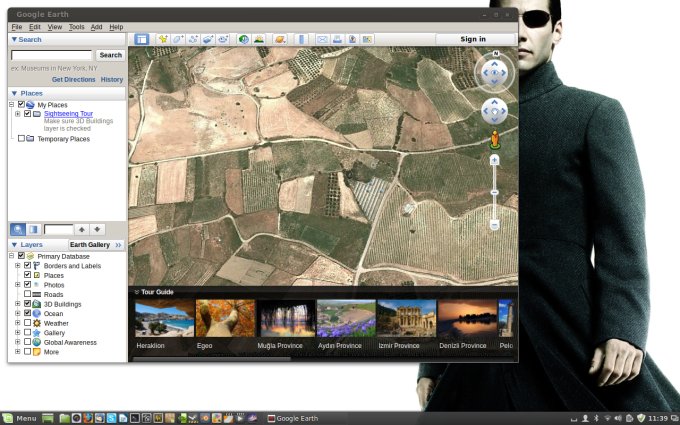The height and width of the screenshot is (425, 680).
Task: Open the Add menu
Action: [x=96, y=27]
